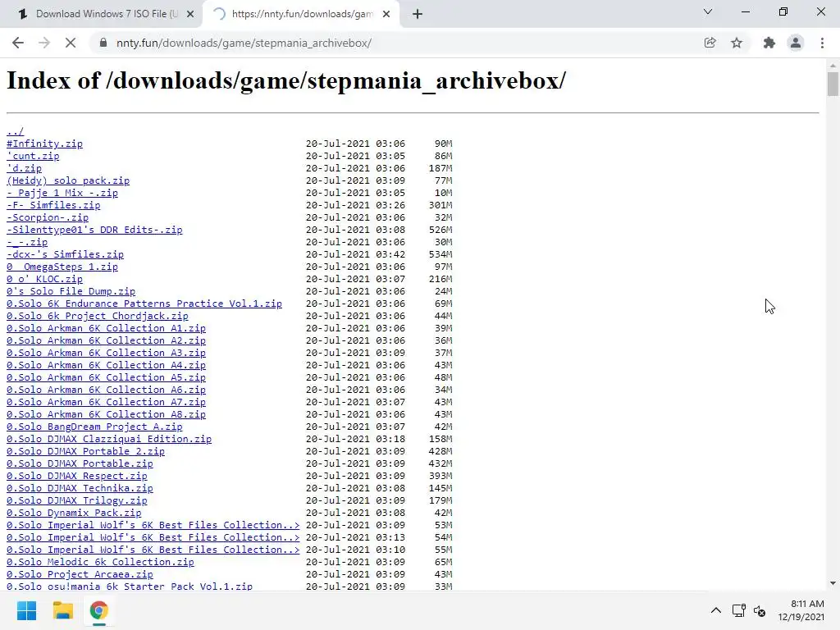Launch File Explorer from taskbar

(62, 610)
